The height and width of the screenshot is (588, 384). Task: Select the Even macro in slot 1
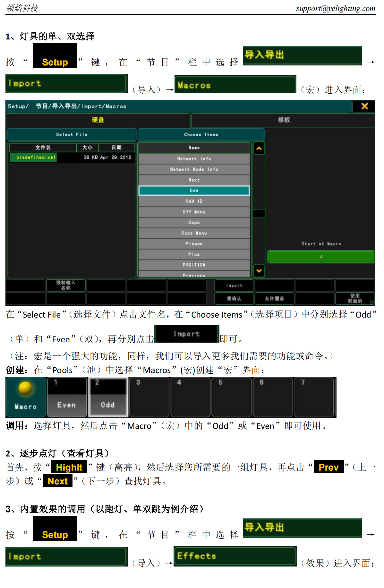(x=67, y=397)
